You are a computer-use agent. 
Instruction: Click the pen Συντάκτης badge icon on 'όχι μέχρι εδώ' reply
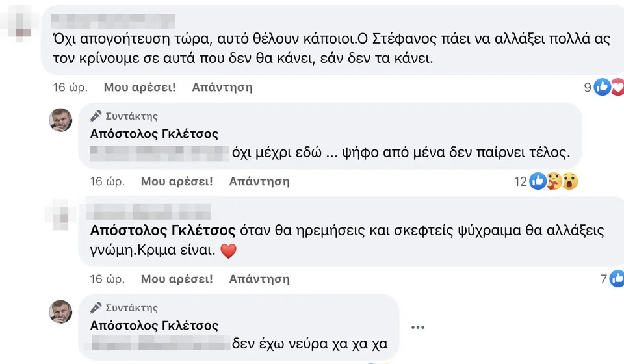(96, 116)
